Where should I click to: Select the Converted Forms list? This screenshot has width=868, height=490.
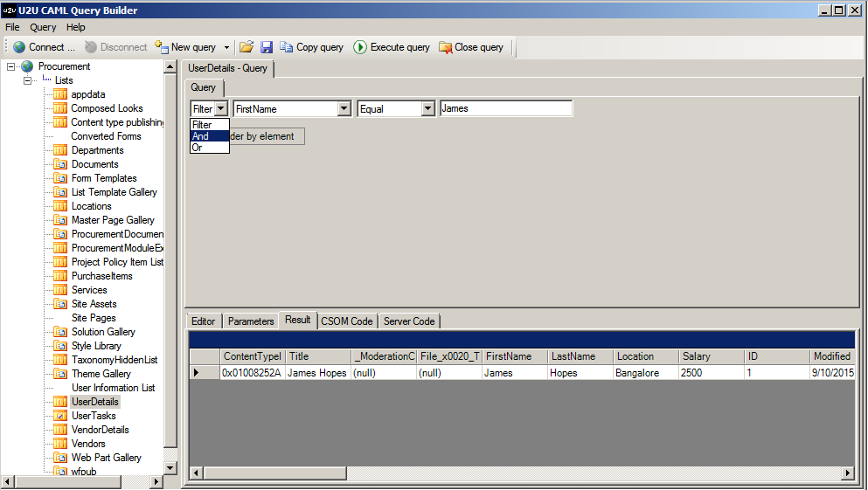106,136
